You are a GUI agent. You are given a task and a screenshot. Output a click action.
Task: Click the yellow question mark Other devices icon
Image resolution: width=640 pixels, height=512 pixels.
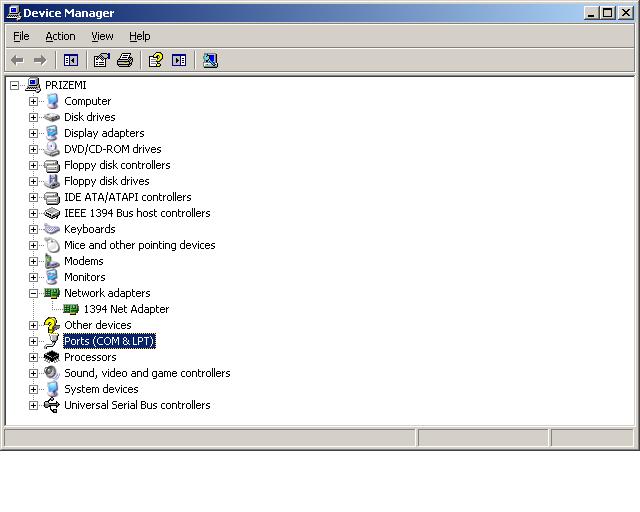tap(52, 325)
